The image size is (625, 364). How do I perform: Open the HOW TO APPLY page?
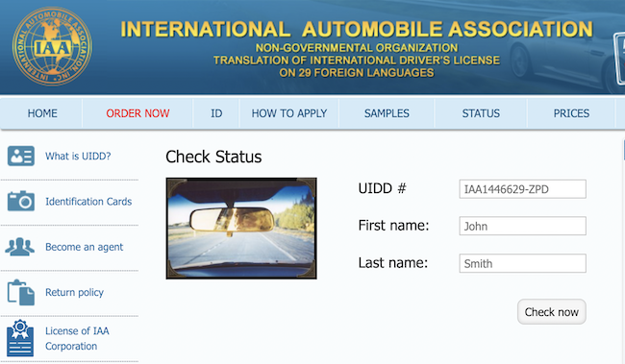tap(289, 113)
